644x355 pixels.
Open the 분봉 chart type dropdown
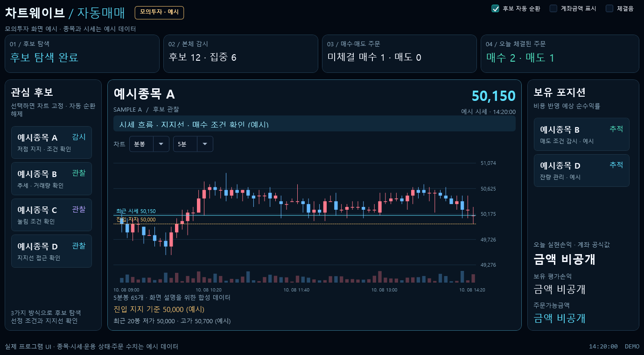pos(149,144)
